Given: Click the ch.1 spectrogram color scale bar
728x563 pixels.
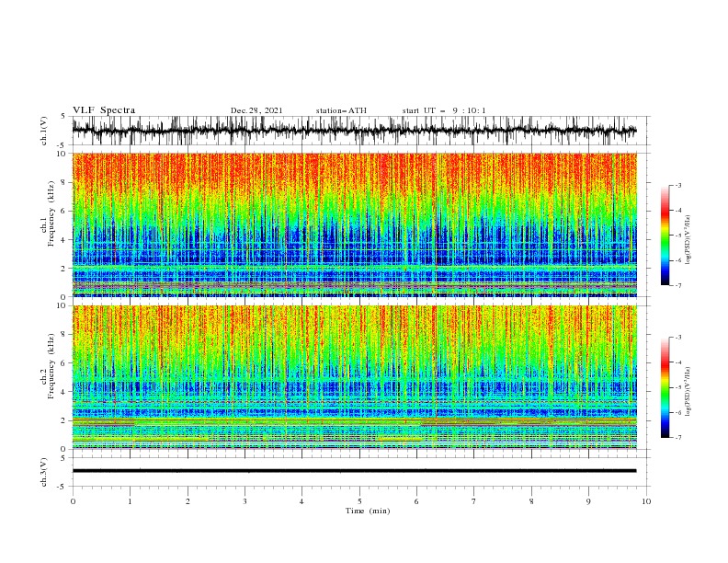Looking at the screenshot, I should click(x=665, y=236).
